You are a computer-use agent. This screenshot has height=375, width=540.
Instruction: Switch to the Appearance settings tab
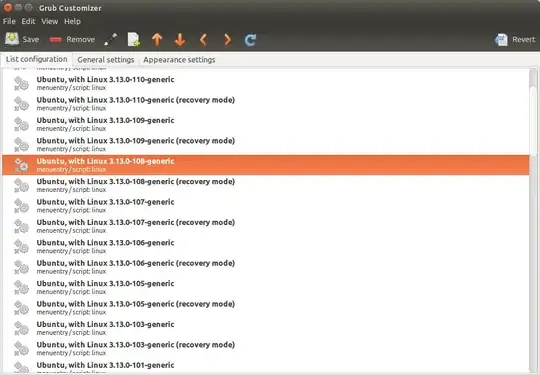tap(179, 60)
